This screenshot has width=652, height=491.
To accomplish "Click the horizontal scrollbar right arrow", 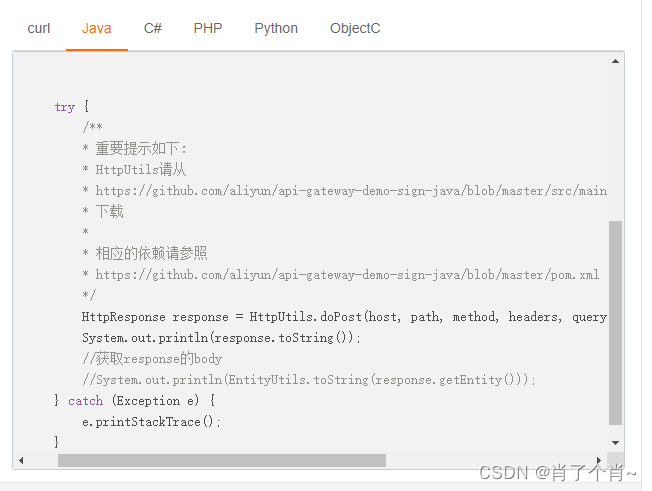I will tap(599, 460).
